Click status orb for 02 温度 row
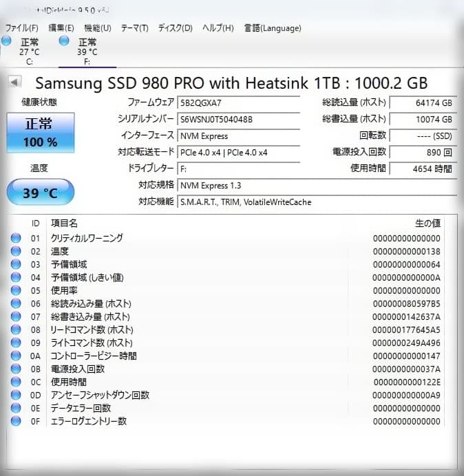The height and width of the screenshot is (476, 464). [x=16, y=251]
